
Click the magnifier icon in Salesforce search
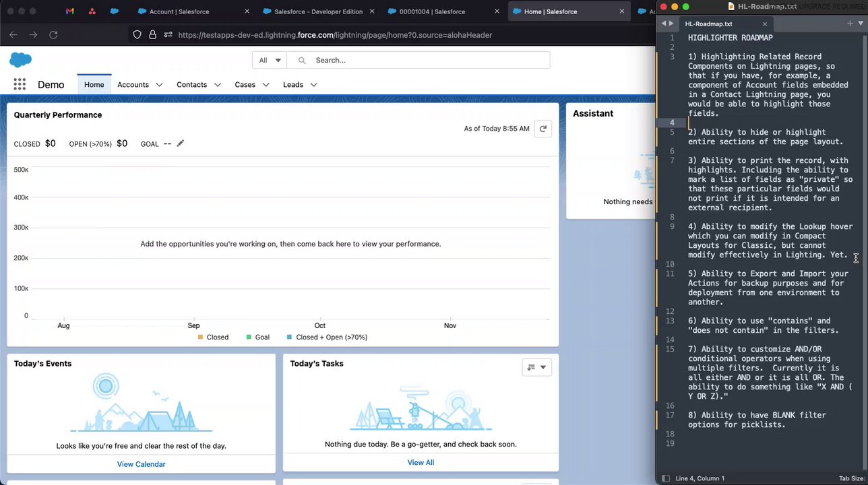click(x=302, y=60)
